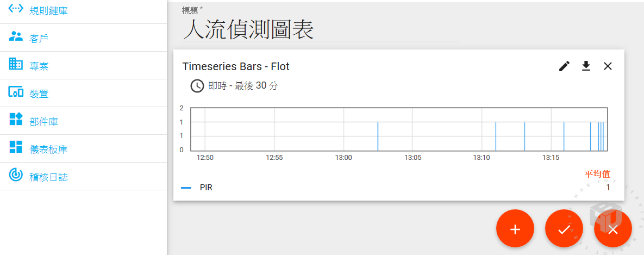Edit the Timeseries Bars widget with pencil
This screenshot has height=255, width=644.
click(x=565, y=66)
